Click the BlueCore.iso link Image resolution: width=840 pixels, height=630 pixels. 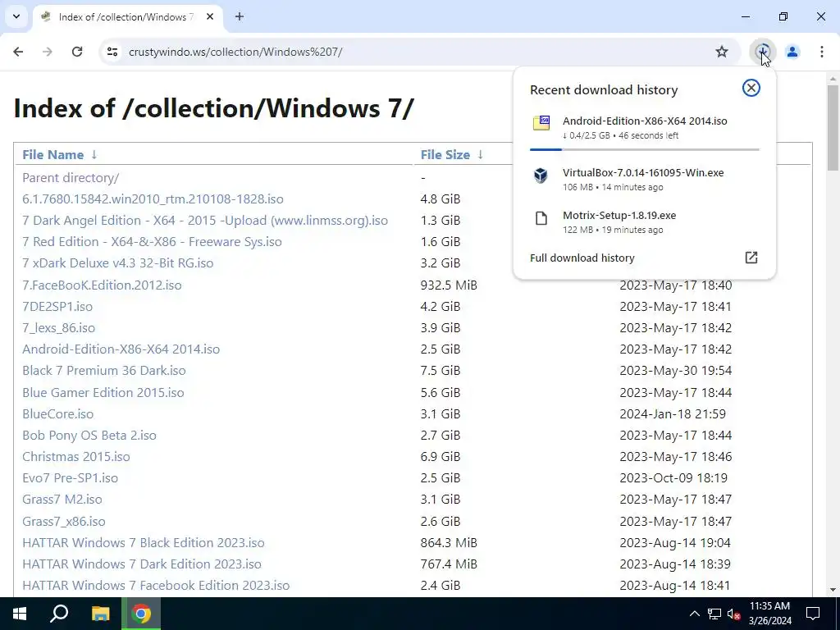pos(58,414)
